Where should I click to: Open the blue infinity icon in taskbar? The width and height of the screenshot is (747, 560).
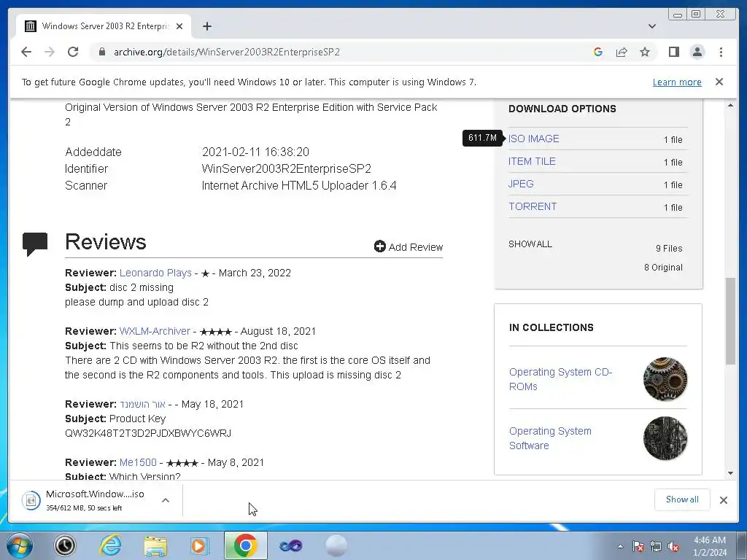click(x=290, y=545)
